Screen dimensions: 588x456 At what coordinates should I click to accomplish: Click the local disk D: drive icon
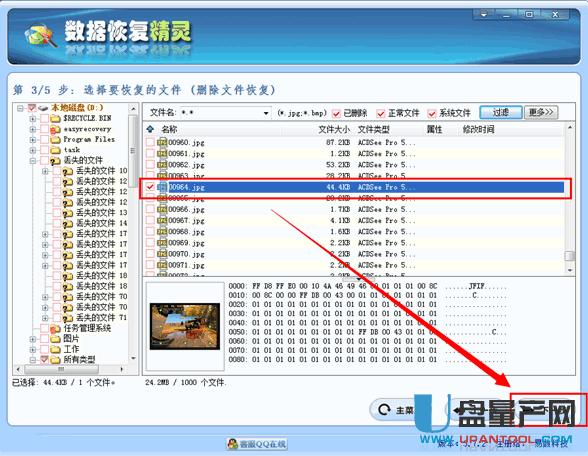[x=43, y=108]
